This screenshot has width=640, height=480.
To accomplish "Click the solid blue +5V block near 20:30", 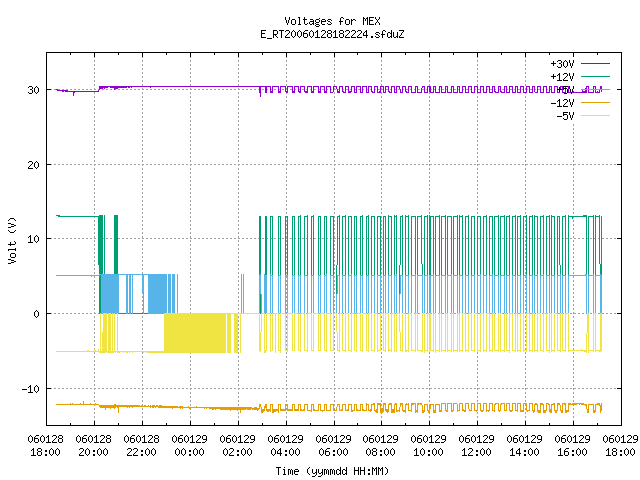I will point(109,293).
